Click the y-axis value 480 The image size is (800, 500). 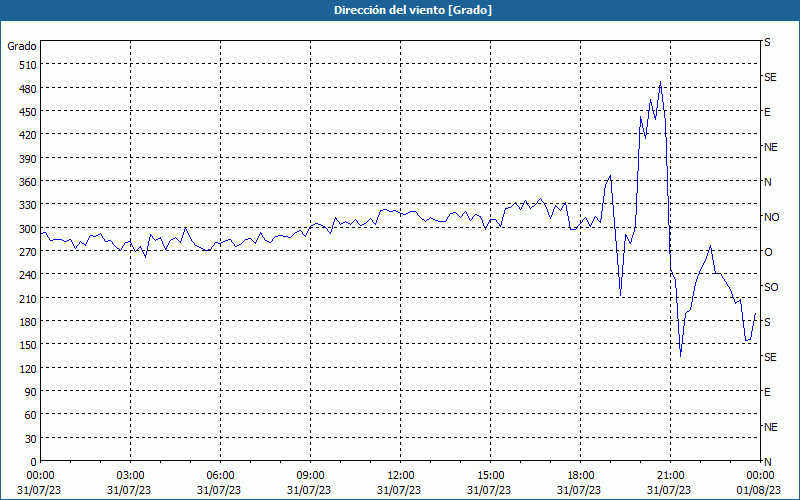[x=29, y=89]
